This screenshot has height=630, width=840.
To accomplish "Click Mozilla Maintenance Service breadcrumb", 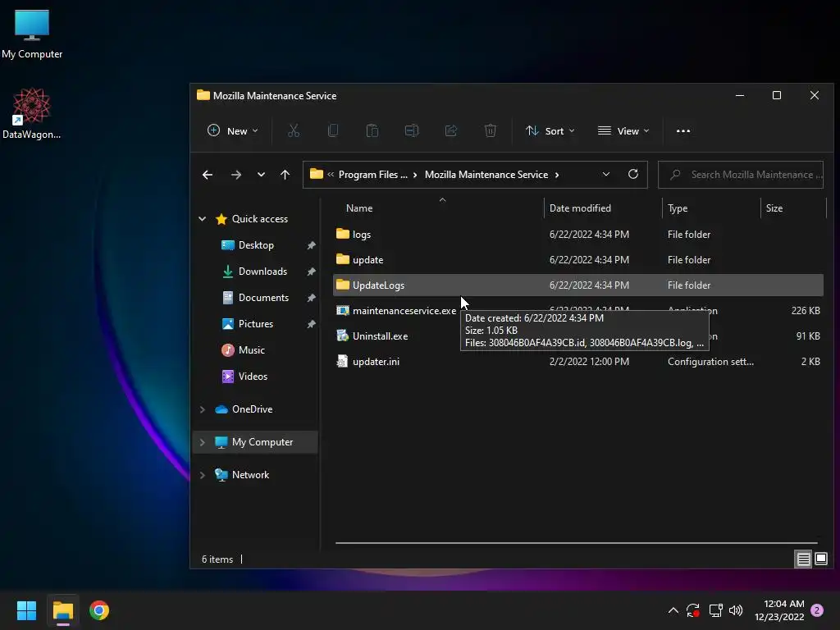I will tap(486, 175).
